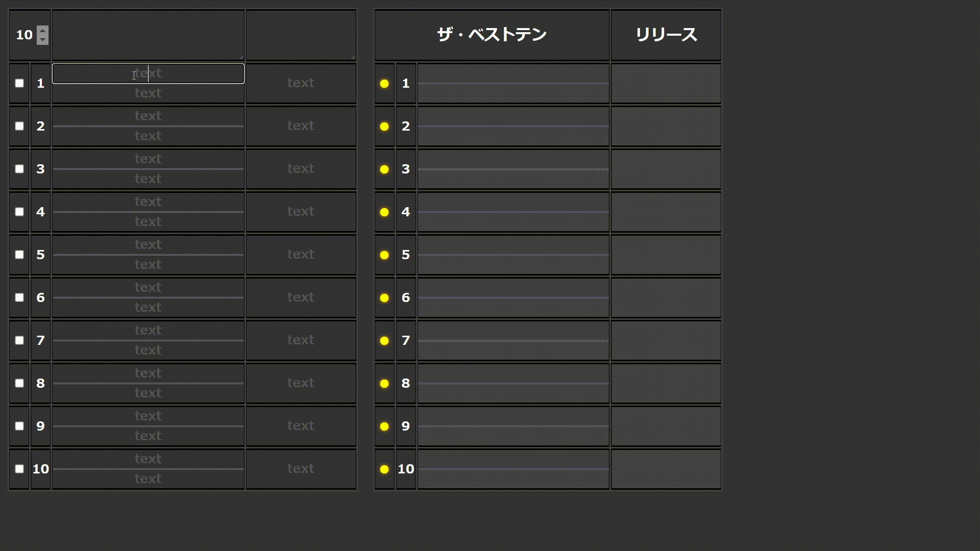
Task: Click the upper text field in rank 3 row
Action: click(x=148, y=159)
